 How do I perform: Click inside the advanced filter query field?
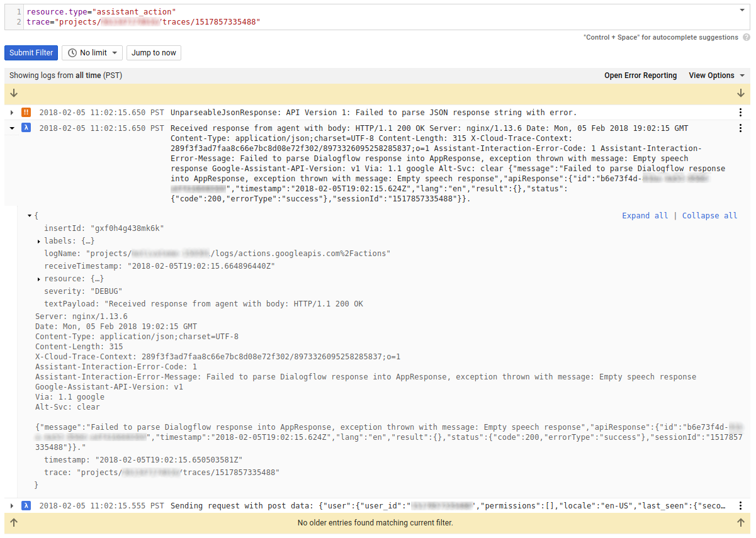pyautogui.click(x=378, y=17)
